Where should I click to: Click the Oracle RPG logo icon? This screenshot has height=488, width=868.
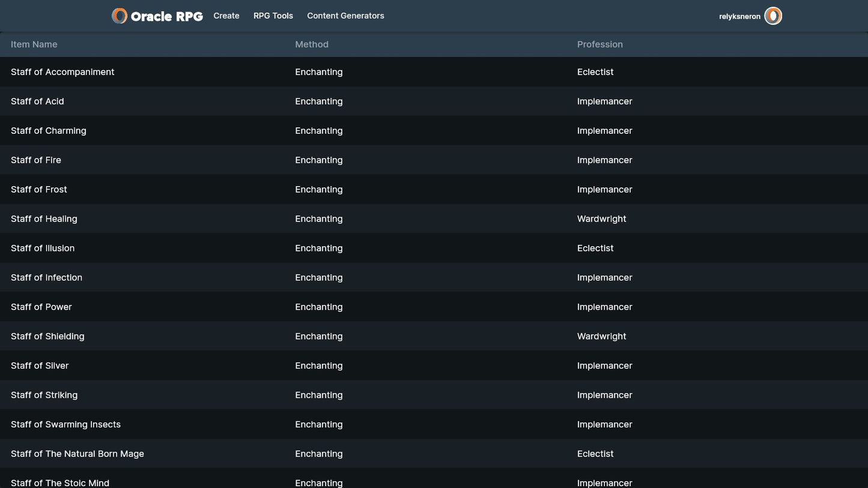pyautogui.click(x=120, y=16)
